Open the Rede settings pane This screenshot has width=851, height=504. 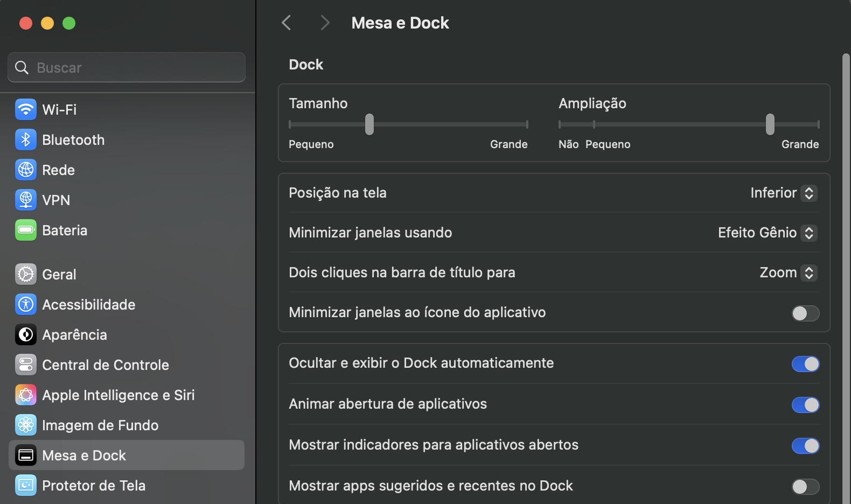click(127, 170)
